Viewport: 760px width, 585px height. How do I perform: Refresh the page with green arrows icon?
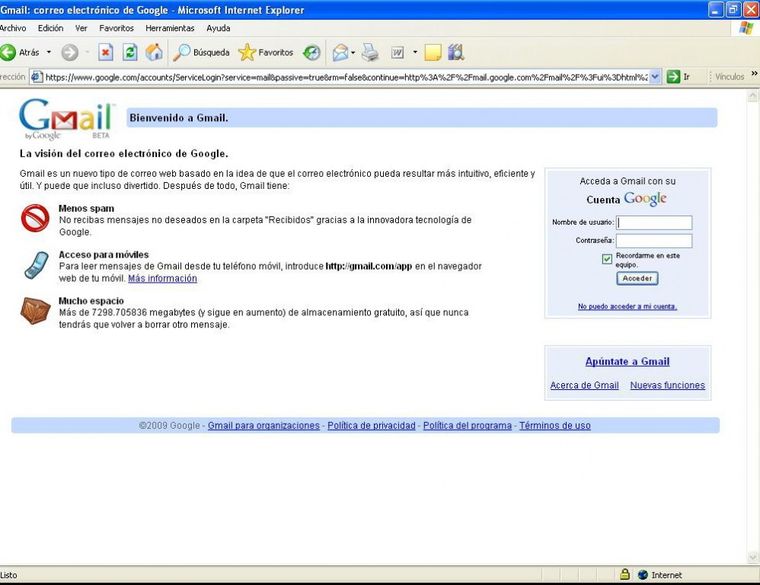pyautogui.click(x=129, y=52)
